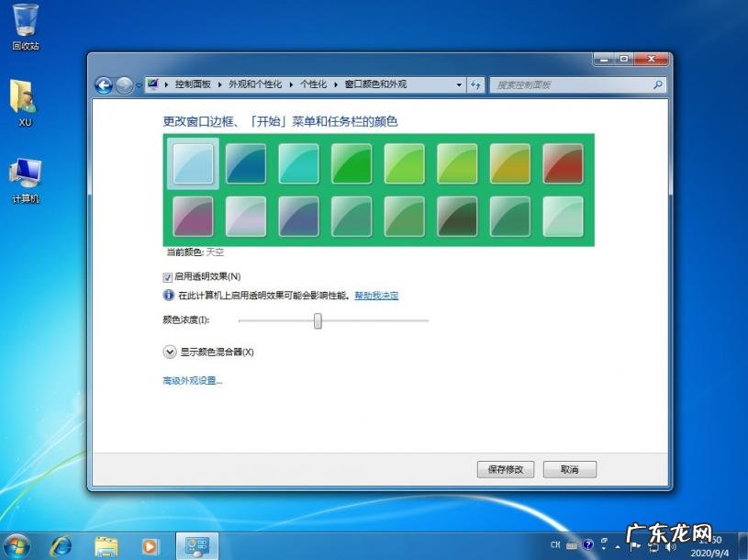
Task: Open the Start menu orb
Action: [17, 545]
